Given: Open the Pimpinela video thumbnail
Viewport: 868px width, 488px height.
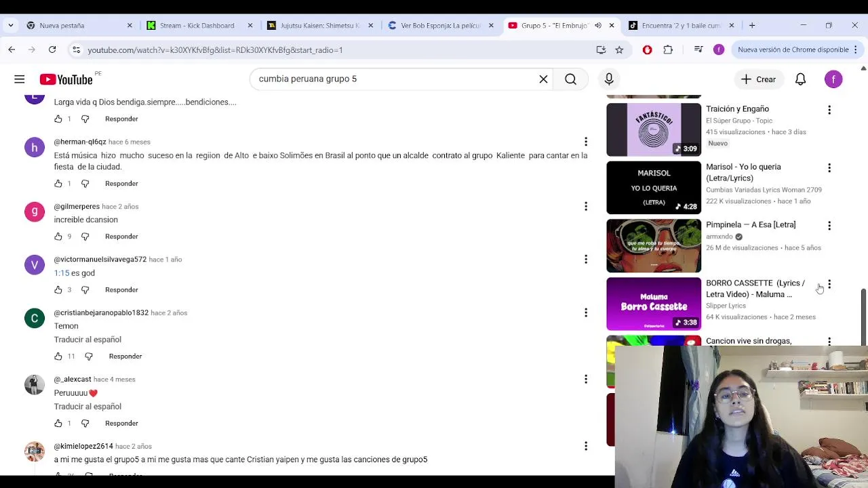Looking at the screenshot, I should (x=654, y=245).
